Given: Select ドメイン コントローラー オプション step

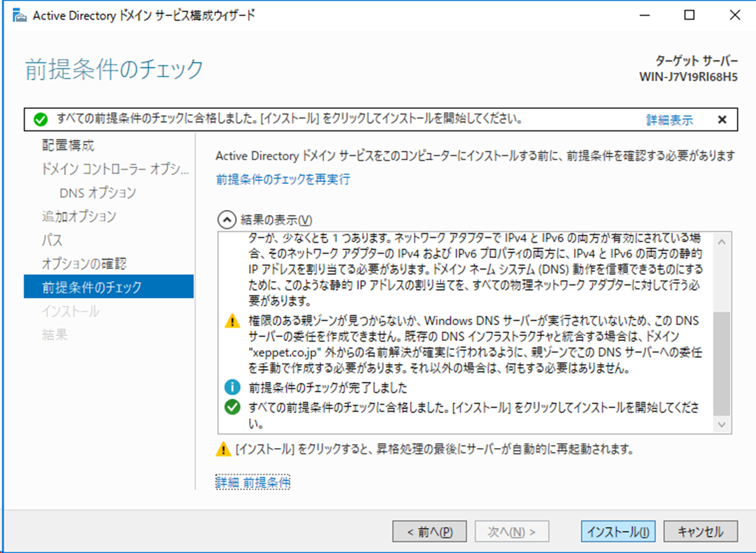Looking at the screenshot, I should click(x=116, y=169).
